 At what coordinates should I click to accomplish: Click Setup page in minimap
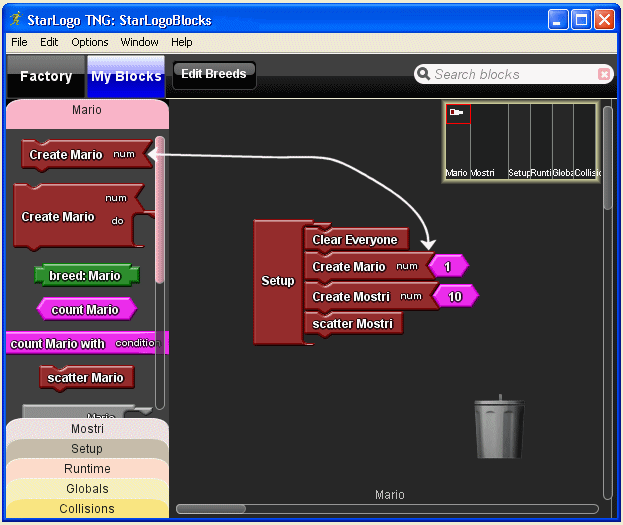pos(519,141)
